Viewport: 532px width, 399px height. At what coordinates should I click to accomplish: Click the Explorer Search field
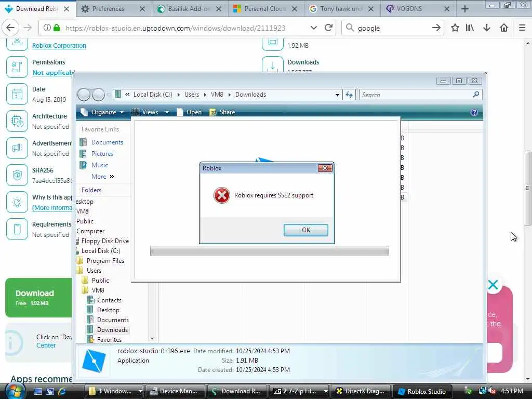(x=420, y=95)
